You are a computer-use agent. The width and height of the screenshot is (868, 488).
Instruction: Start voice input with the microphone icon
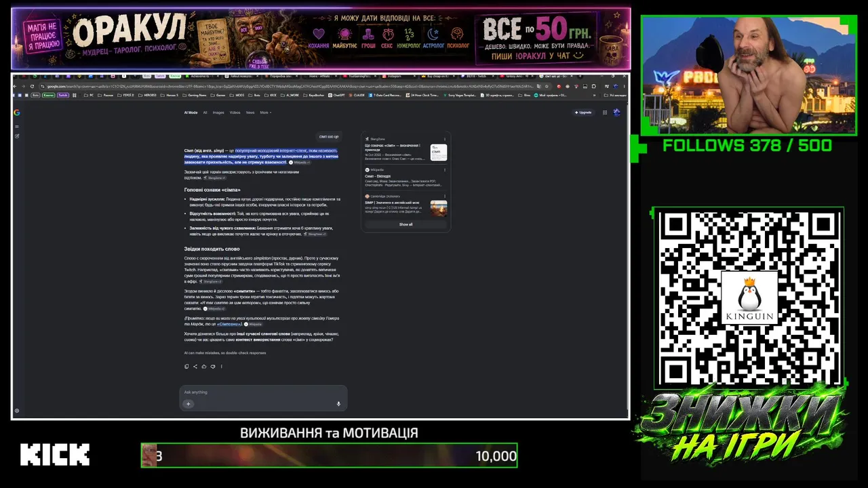click(x=338, y=404)
